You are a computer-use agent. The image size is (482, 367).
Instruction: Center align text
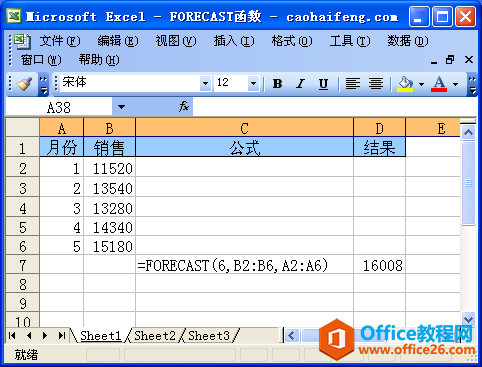tap(376, 83)
